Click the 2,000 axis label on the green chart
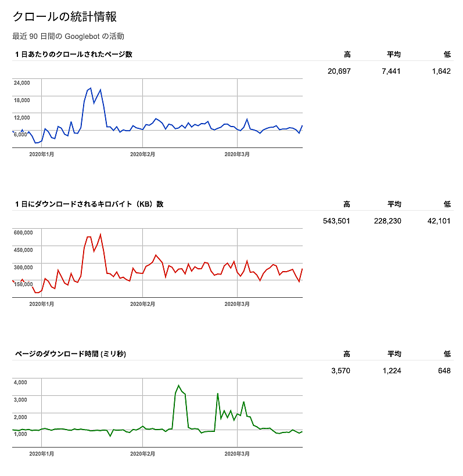463x476 pixels. click(20, 417)
